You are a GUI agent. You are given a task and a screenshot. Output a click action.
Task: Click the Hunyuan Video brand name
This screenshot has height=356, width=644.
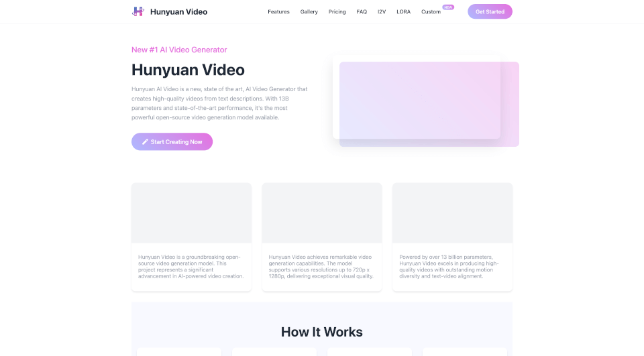[178, 12]
